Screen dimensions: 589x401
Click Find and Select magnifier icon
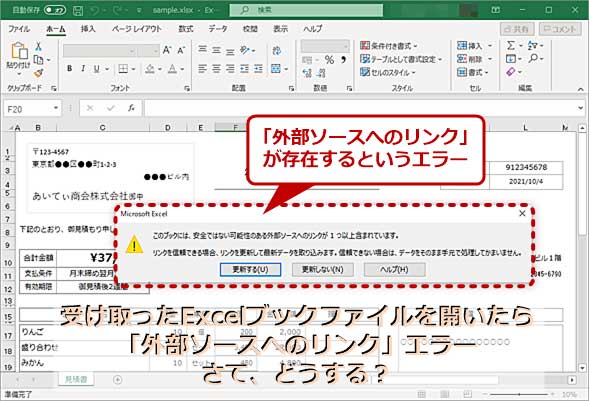coord(533,59)
